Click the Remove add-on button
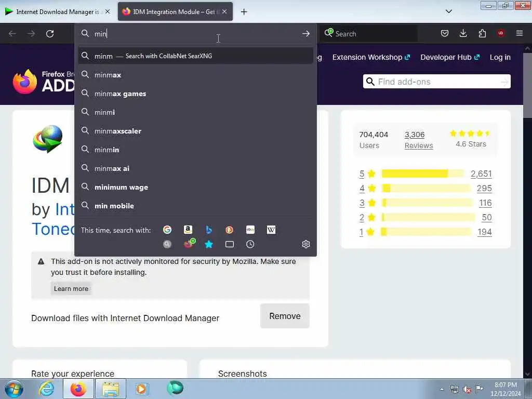This screenshot has height=399, width=532. pos(285,316)
